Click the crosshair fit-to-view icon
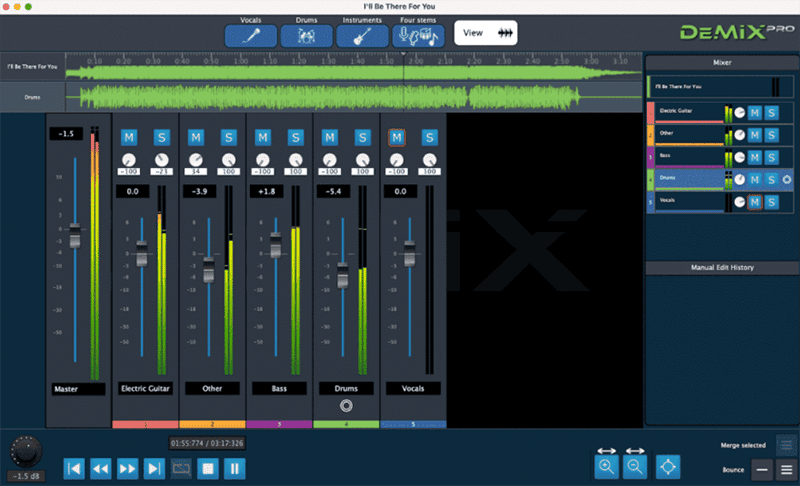This screenshot has width=800, height=486. point(668,467)
